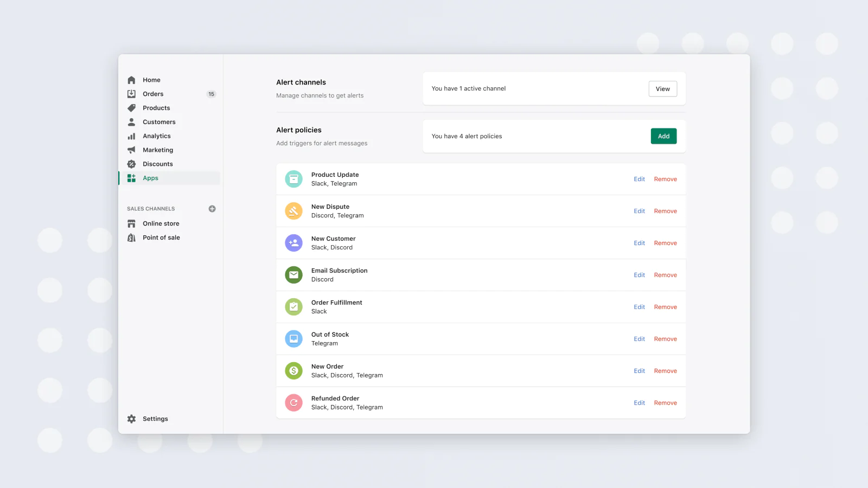868x488 pixels.
Task: Remove the New Customer policy
Action: coord(665,243)
